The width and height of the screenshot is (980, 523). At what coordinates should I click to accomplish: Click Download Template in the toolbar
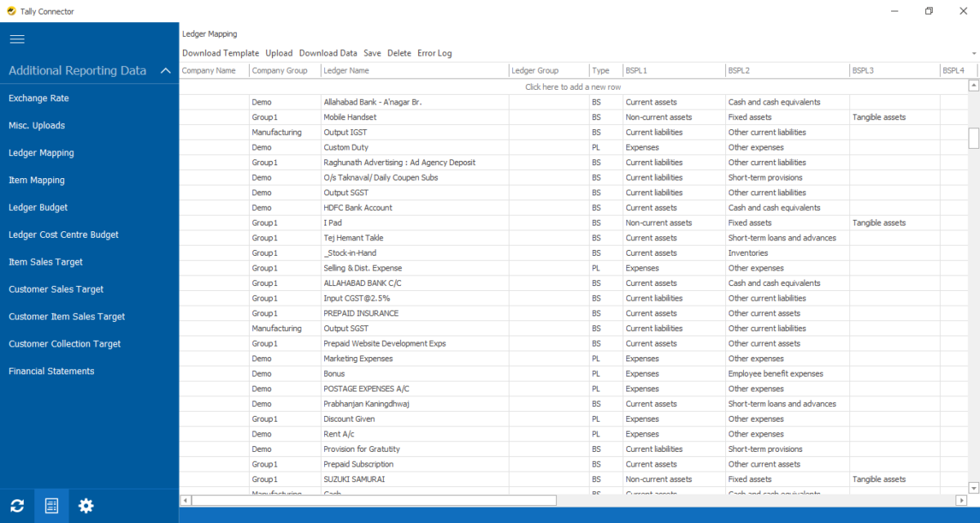click(220, 52)
